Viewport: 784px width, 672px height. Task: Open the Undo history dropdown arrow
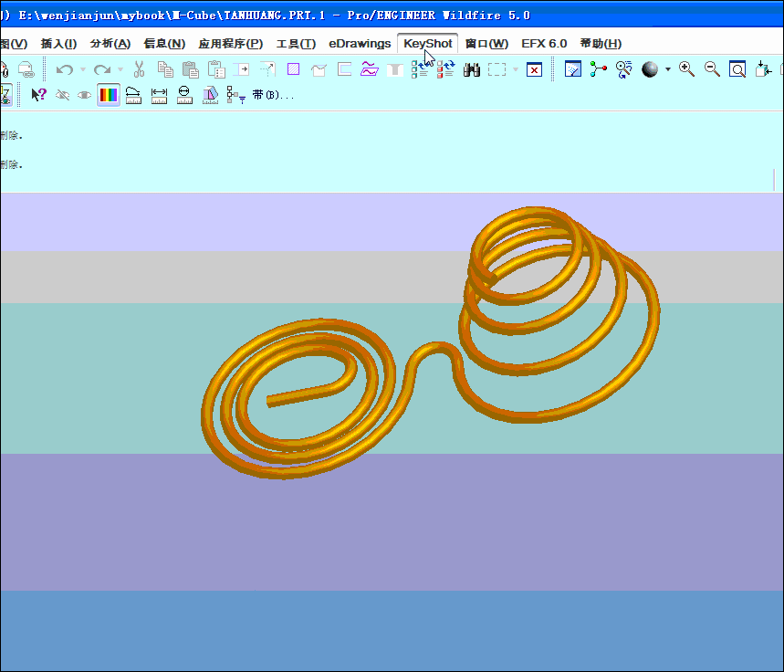click(x=83, y=69)
